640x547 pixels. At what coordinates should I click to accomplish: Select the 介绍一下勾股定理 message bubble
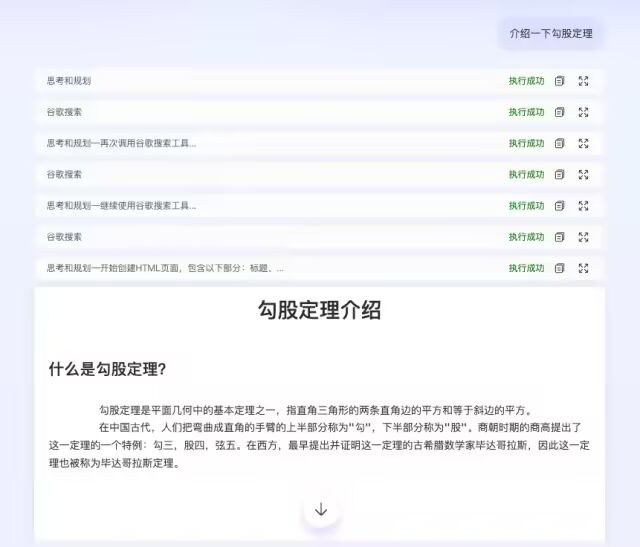[551, 33]
